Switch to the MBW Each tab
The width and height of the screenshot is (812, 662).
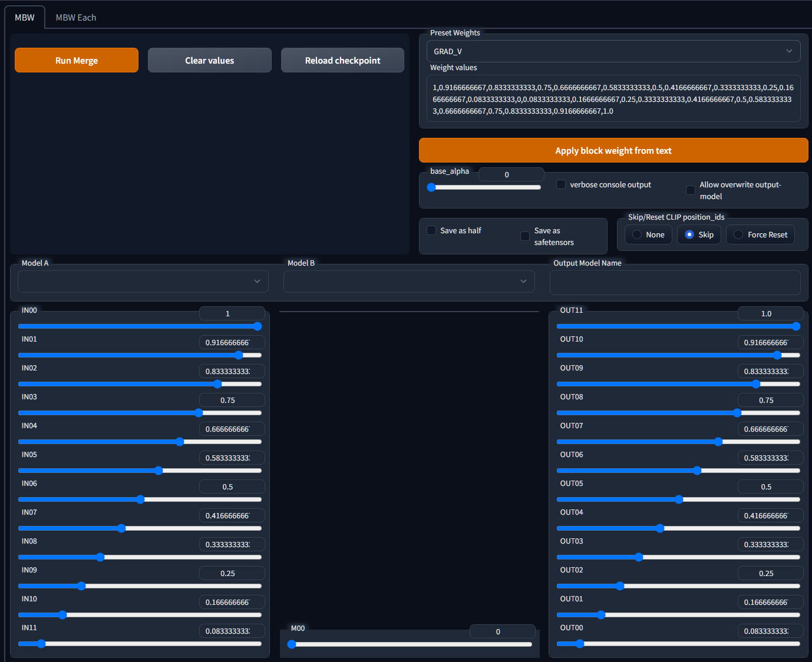pyautogui.click(x=75, y=18)
